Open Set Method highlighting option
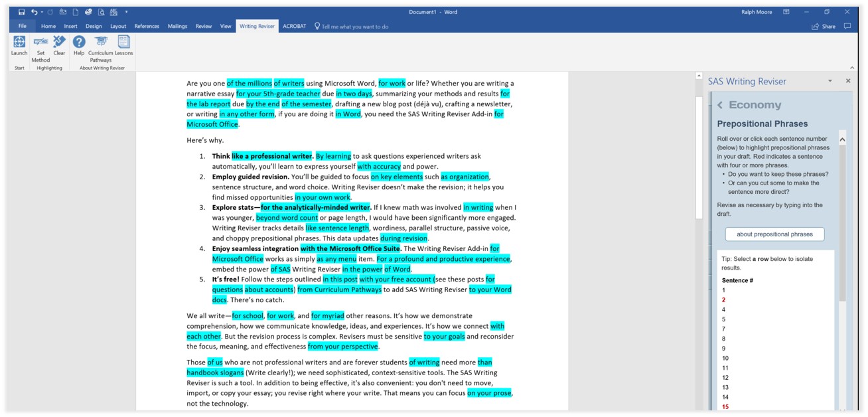868x417 pixels. 40,45
